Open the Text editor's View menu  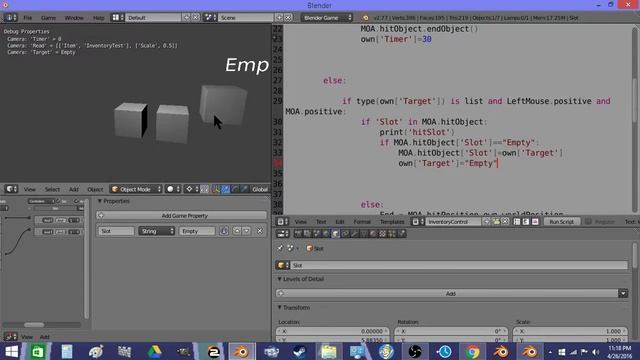coord(301,222)
